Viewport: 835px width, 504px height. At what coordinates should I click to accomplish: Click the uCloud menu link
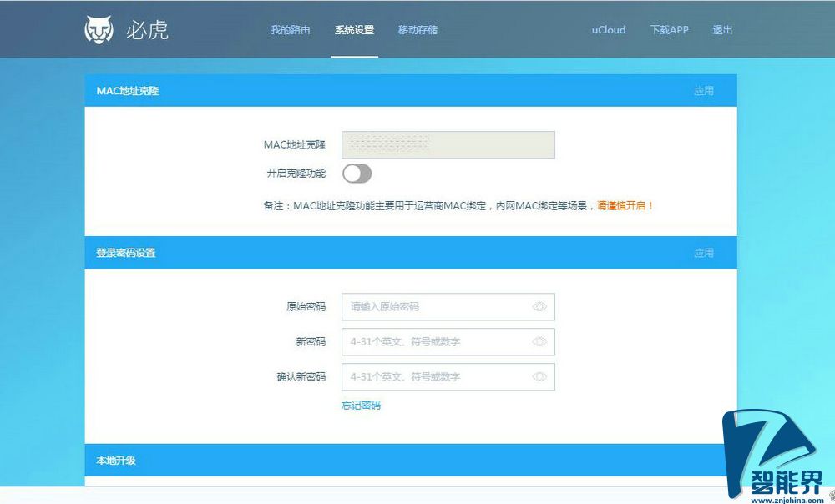[x=608, y=29]
